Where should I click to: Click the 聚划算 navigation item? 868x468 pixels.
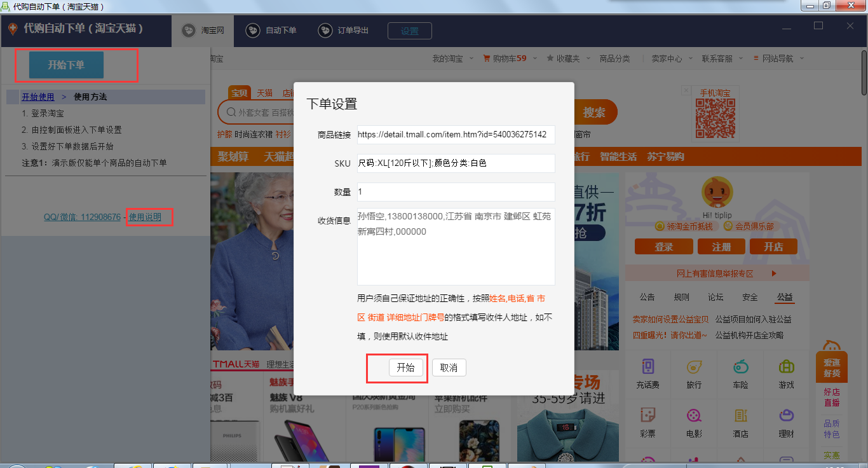(233, 156)
